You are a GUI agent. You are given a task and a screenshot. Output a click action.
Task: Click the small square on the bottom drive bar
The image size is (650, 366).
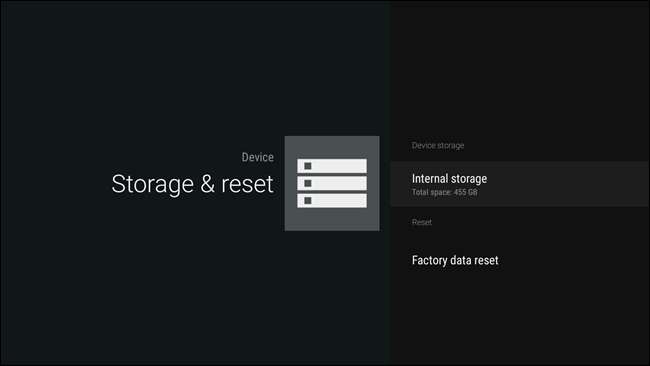pyautogui.click(x=308, y=201)
